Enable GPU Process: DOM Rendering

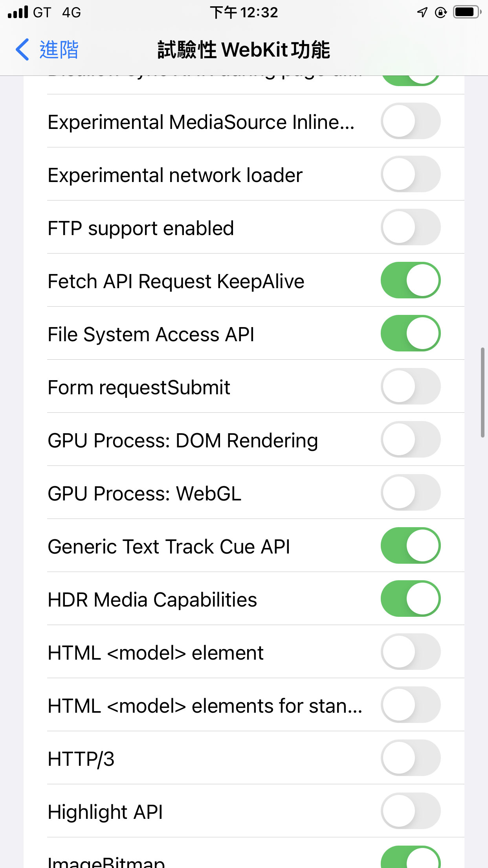[x=410, y=440]
